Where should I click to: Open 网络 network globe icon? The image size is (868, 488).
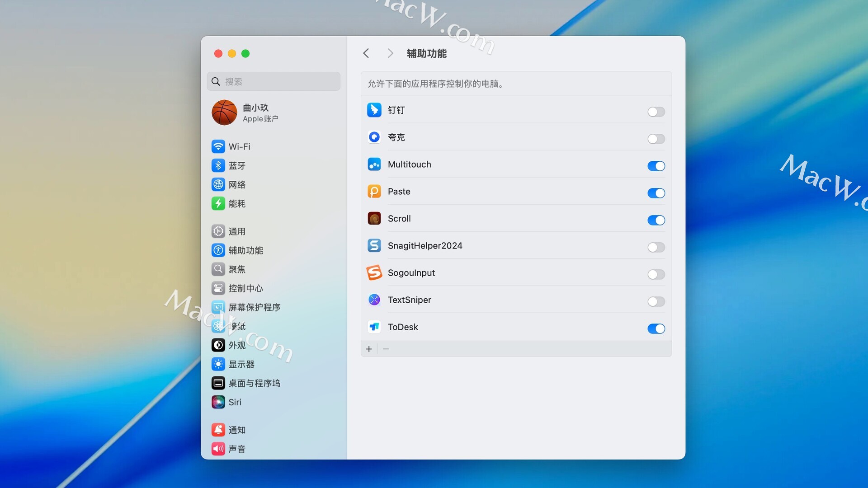218,184
